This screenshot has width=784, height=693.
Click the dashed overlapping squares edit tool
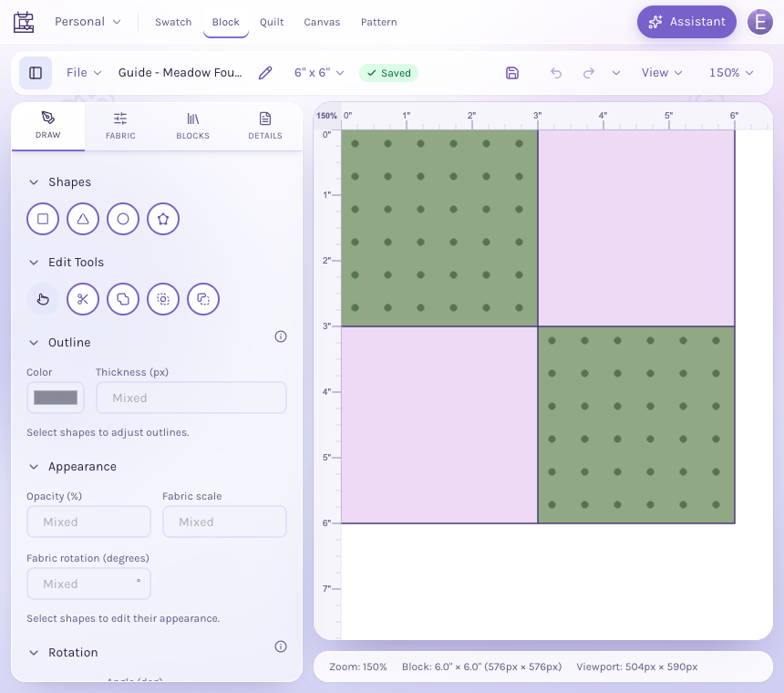[x=203, y=299]
